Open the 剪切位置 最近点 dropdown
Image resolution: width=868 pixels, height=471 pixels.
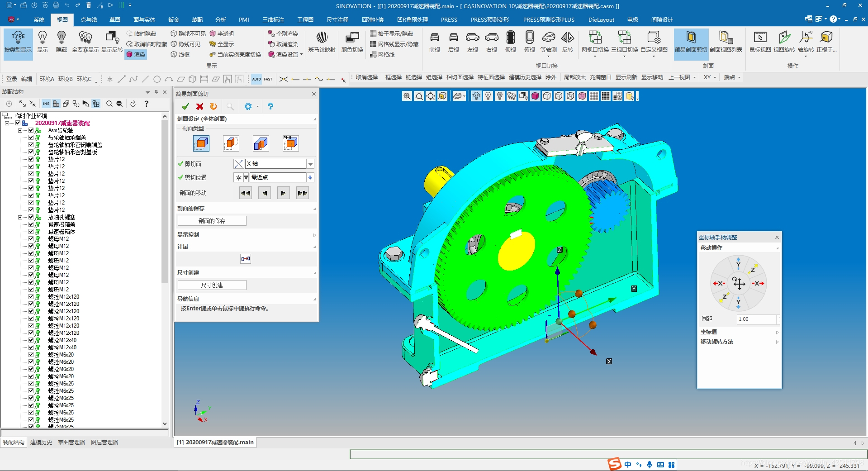click(x=310, y=177)
